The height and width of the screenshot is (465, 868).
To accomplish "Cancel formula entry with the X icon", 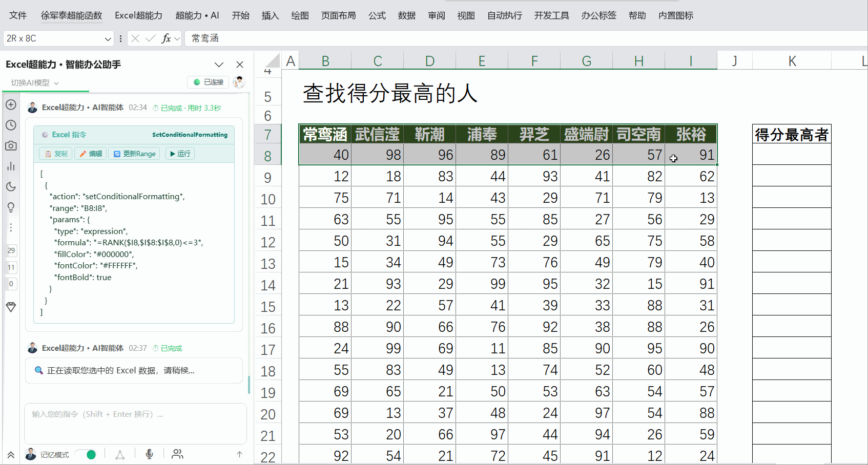I will 135,38.
